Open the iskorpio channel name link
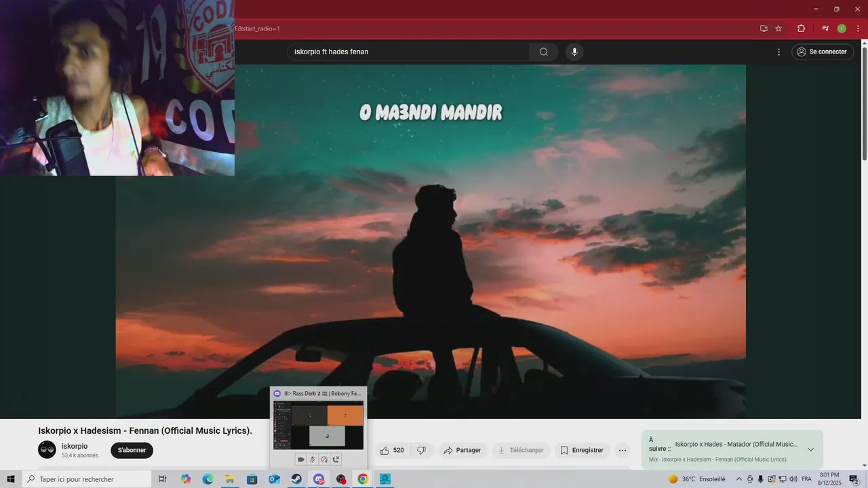The width and height of the screenshot is (868, 488). click(75, 446)
